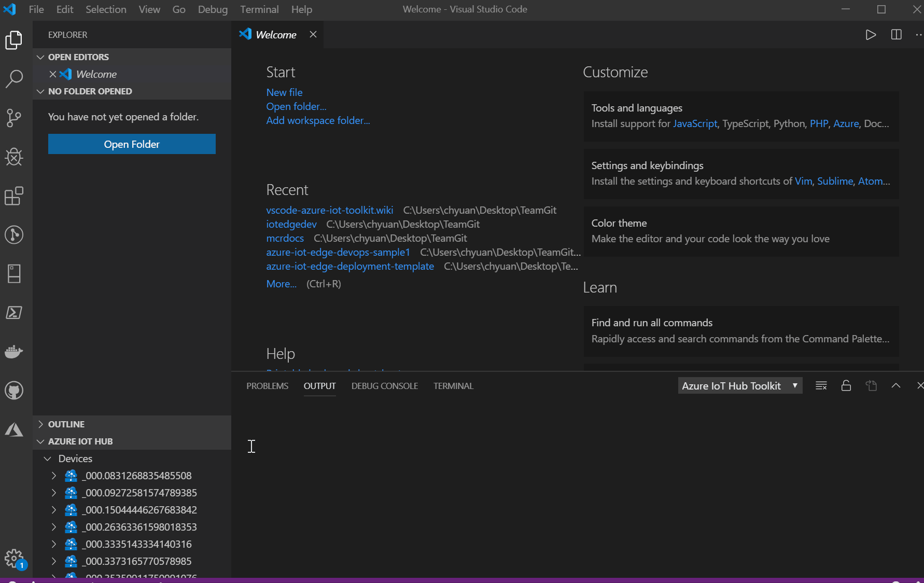
Task: Open the Source Control view icon
Action: coord(14,118)
